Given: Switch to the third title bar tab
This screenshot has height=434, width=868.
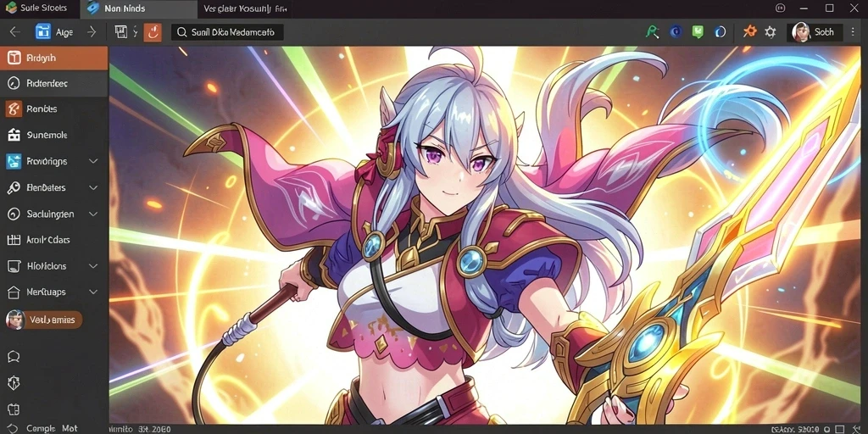Looking at the screenshot, I should [x=245, y=8].
